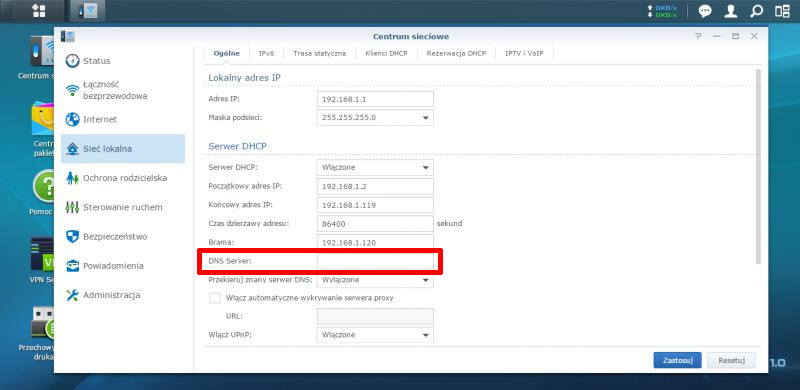Click the traffic control sliders icon
This screenshot has width=800, height=390.
73,207
